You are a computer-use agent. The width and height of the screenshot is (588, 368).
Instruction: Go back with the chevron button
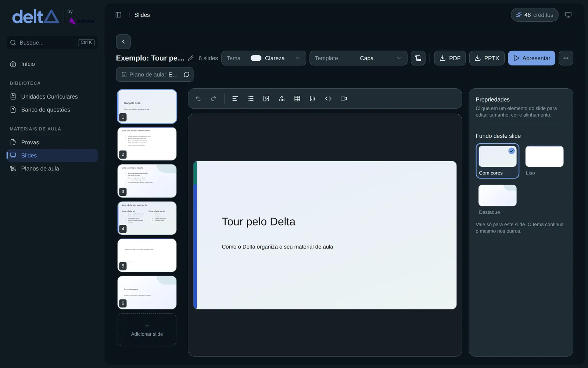123,42
